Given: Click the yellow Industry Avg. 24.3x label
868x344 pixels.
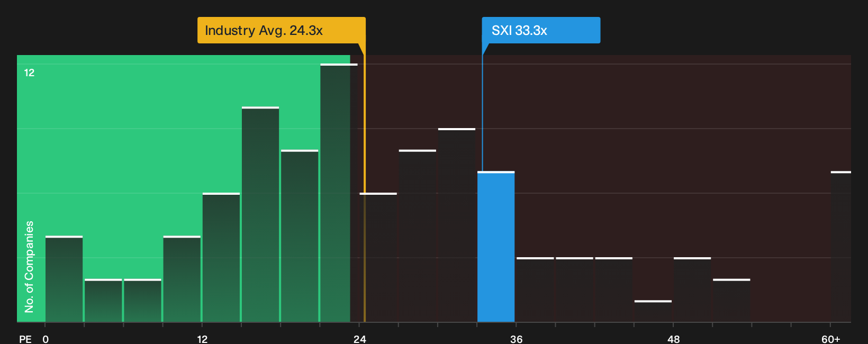Looking at the screenshot, I should [x=281, y=30].
